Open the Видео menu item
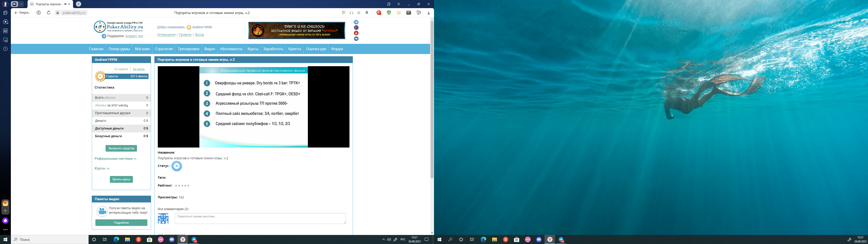This screenshot has height=244, width=868. coord(210,49)
